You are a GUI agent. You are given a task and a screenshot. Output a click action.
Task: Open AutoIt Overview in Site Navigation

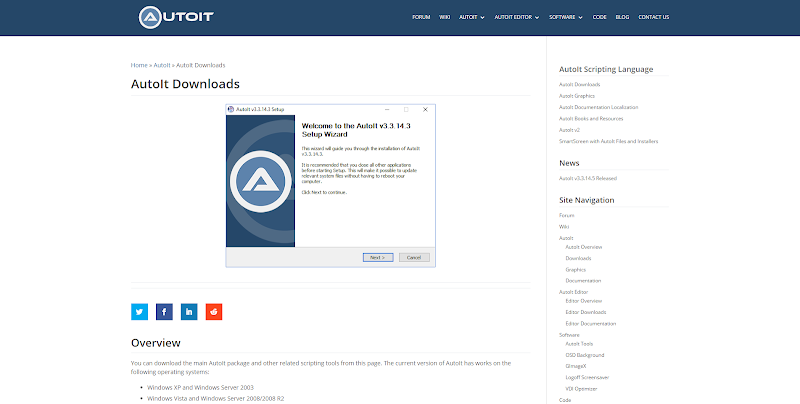pyautogui.click(x=584, y=247)
